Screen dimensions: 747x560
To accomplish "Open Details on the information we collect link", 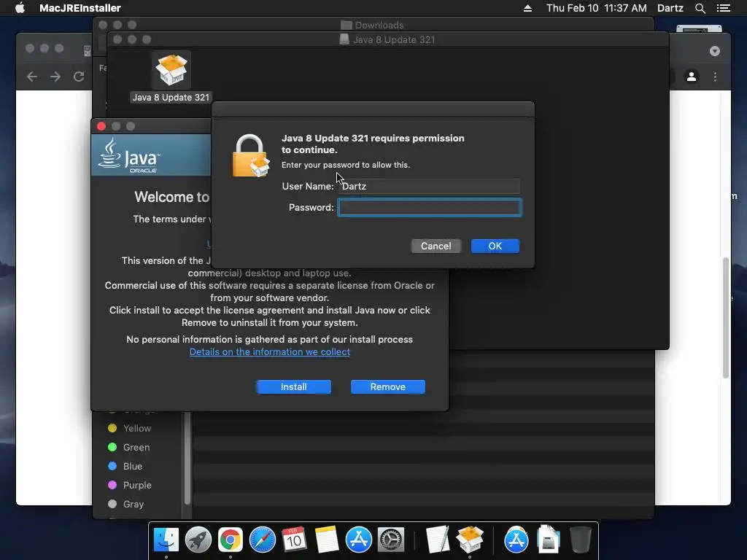I will (x=270, y=352).
